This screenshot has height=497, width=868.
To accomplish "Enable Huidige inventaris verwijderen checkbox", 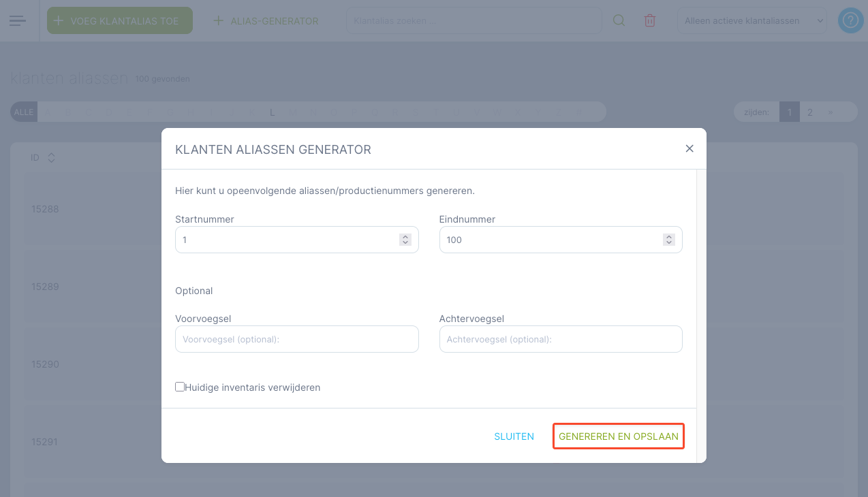I will pos(180,387).
